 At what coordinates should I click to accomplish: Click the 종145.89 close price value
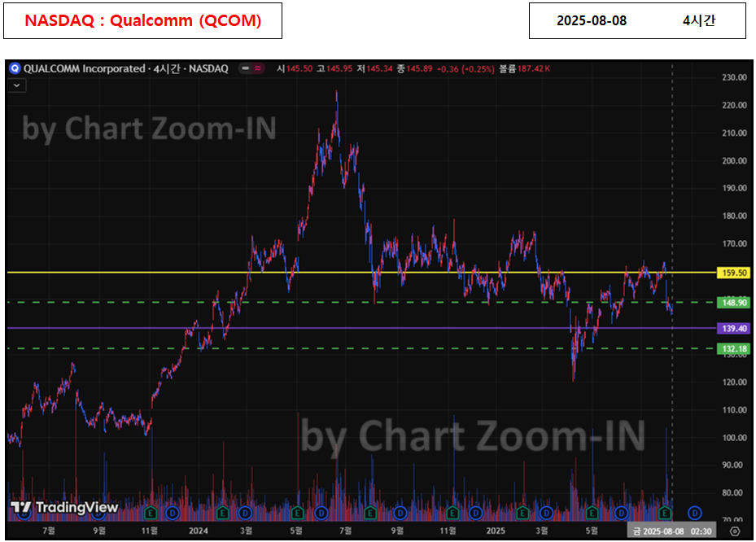[415, 68]
